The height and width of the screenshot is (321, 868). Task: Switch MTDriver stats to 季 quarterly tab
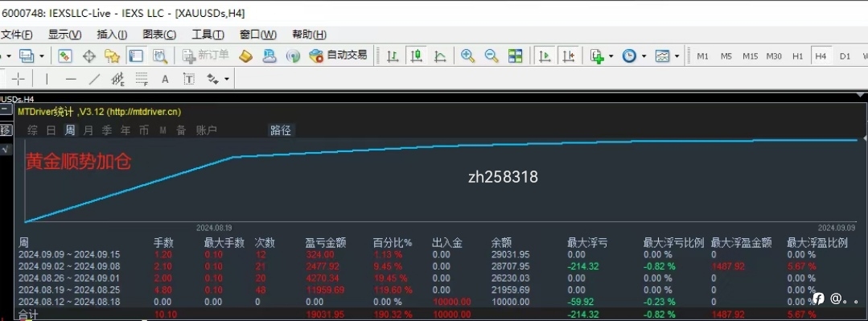click(107, 130)
